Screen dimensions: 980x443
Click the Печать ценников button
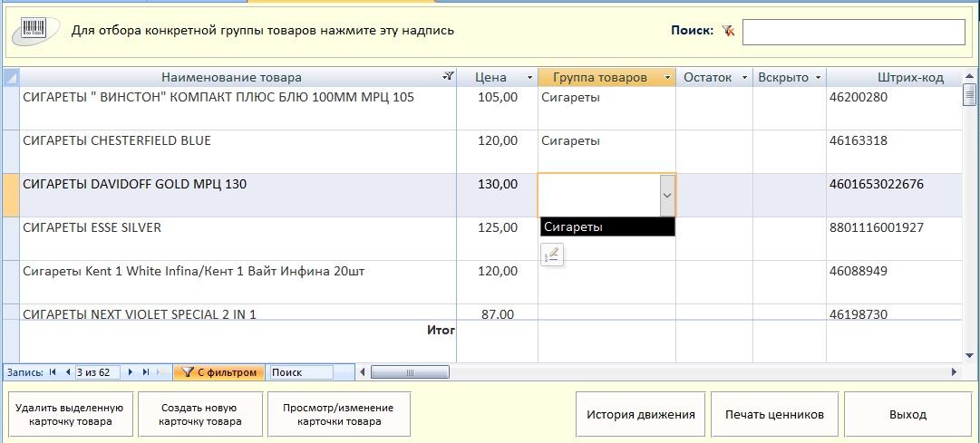coord(774,414)
